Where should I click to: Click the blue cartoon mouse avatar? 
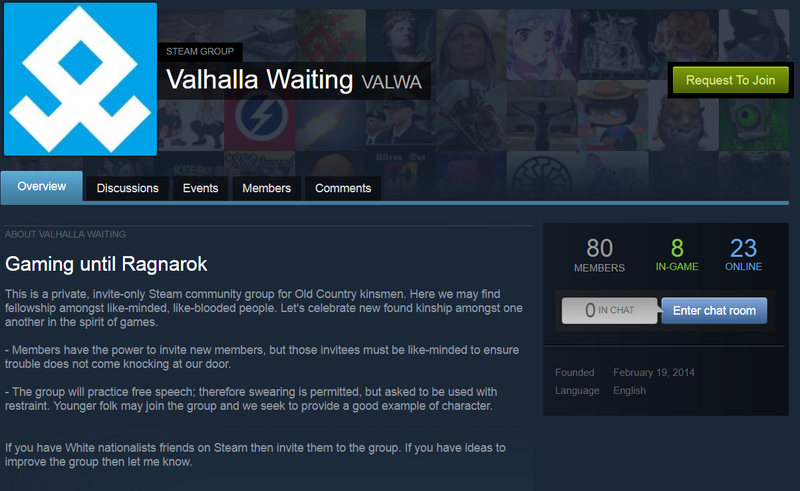[x=612, y=175]
